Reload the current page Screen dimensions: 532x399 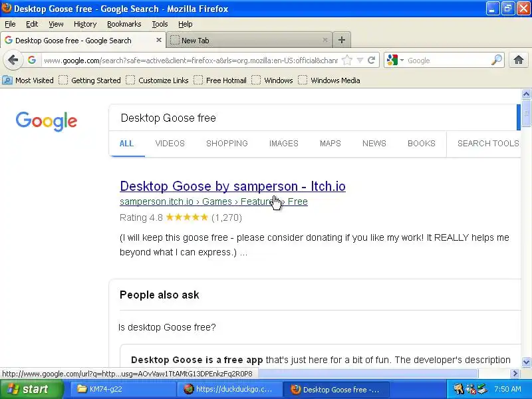pyautogui.click(x=372, y=60)
